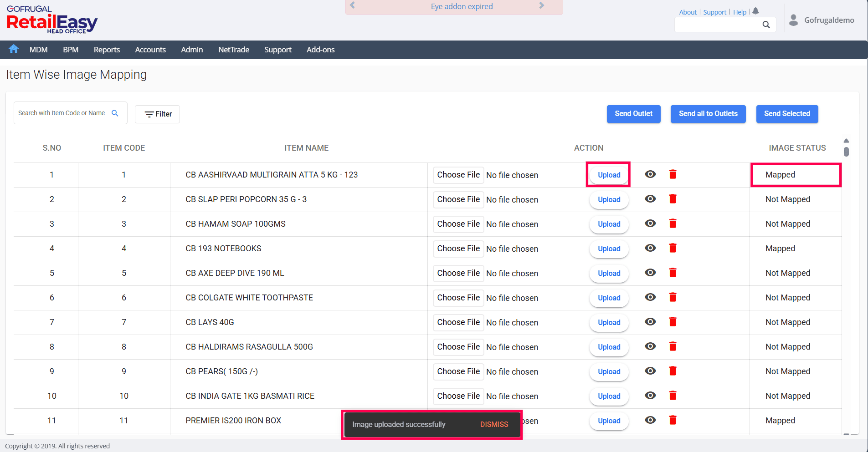Open the About link in header
Screen dimensions: 868x452
click(x=688, y=12)
